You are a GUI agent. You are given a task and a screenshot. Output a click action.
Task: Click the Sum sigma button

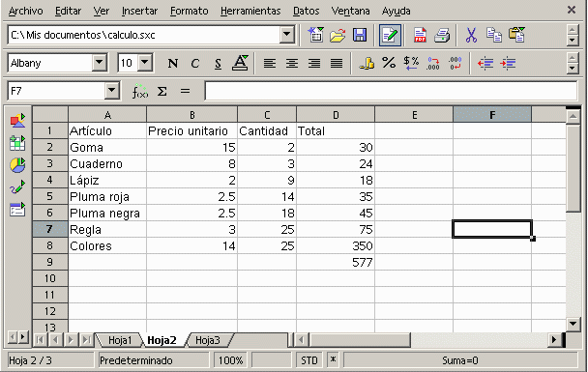click(x=162, y=91)
